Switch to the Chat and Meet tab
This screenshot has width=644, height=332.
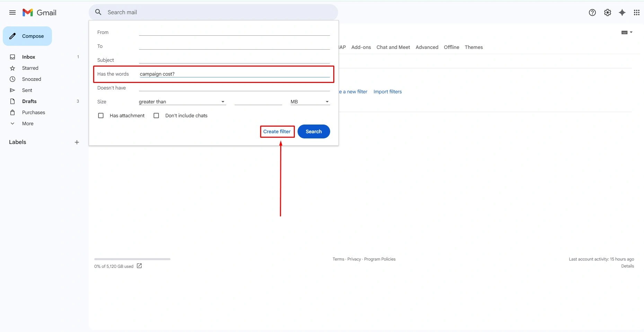click(x=393, y=47)
